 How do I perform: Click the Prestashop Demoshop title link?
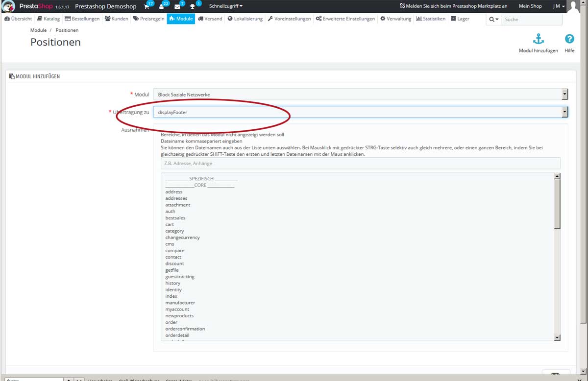pyautogui.click(x=105, y=6)
